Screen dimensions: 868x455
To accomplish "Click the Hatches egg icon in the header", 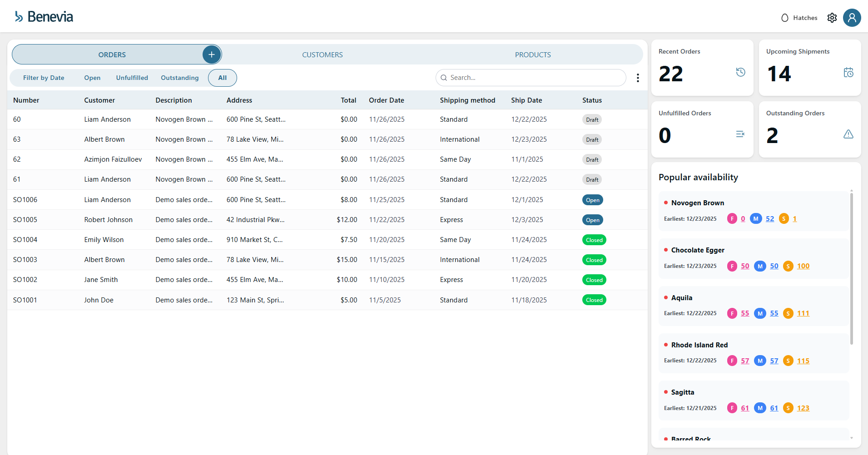I will click(785, 18).
